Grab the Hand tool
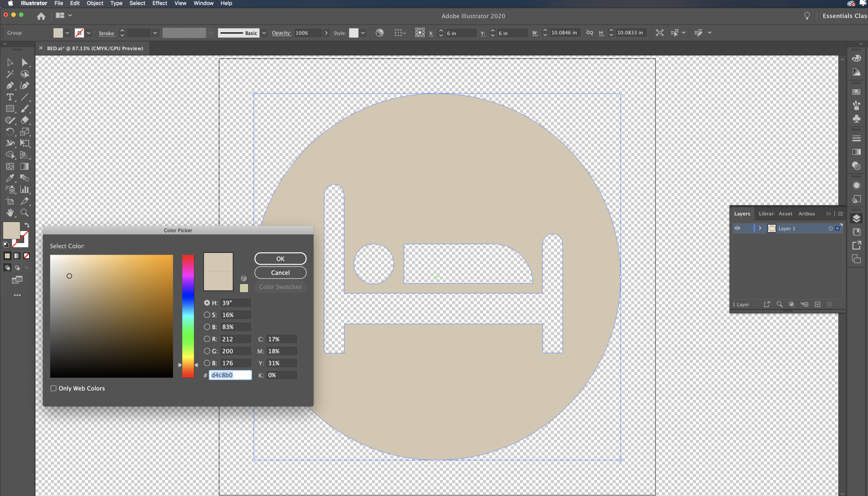The height and width of the screenshot is (496, 868). pos(10,213)
